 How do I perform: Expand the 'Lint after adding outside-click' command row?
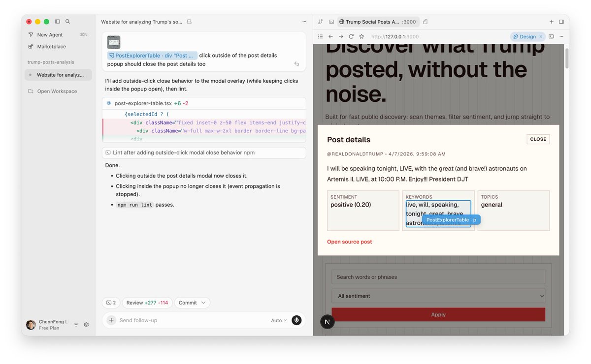click(x=204, y=153)
